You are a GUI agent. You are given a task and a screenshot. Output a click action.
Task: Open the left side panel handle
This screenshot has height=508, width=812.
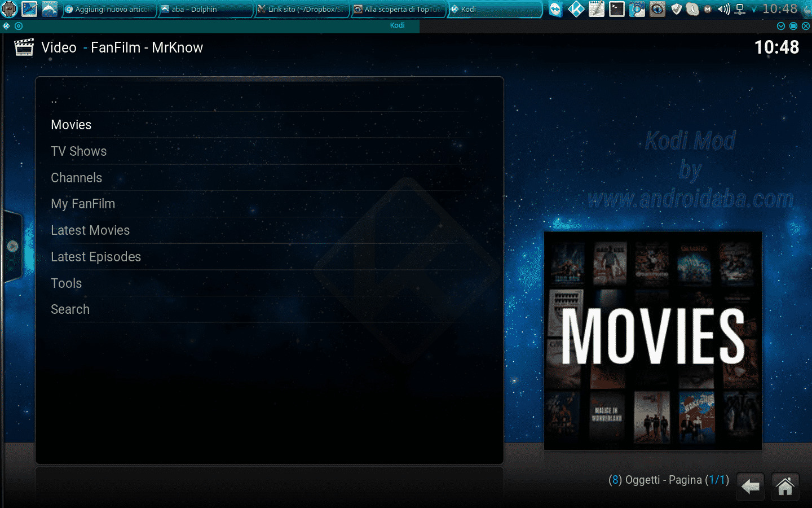12,246
